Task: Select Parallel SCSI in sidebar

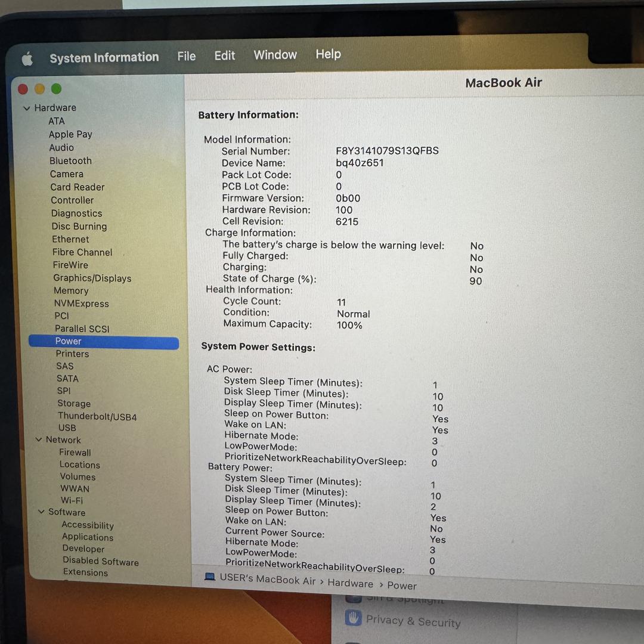Action: pyautogui.click(x=82, y=329)
